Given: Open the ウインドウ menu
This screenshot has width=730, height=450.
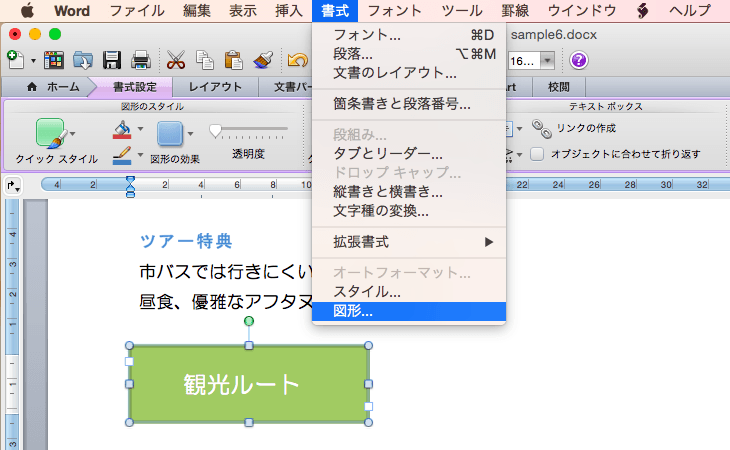Looking at the screenshot, I should [582, 10].
